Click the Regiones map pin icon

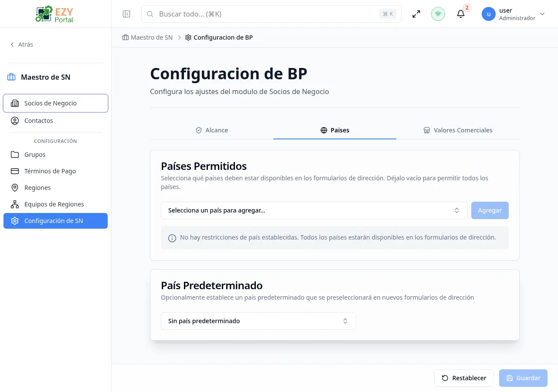[15, 188]
